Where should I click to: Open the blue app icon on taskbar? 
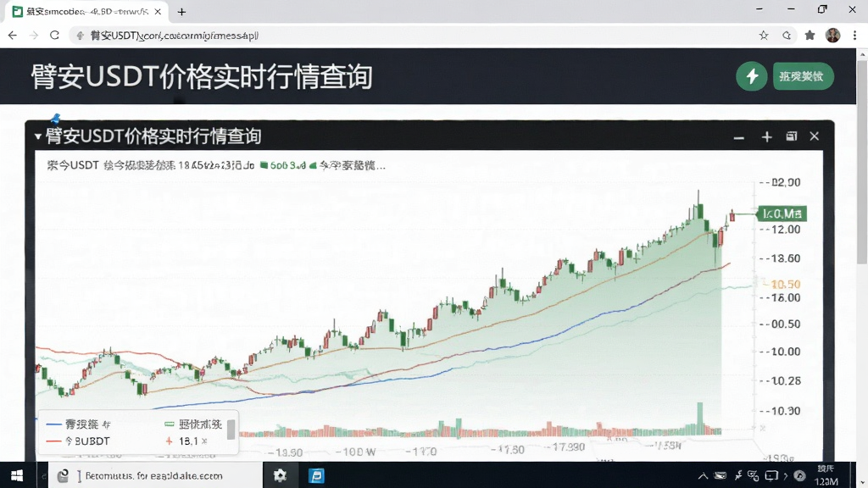coord(317,476)
